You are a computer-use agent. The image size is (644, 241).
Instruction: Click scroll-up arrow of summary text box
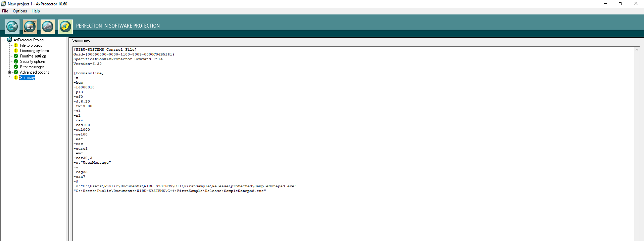[x=637, y=50]
